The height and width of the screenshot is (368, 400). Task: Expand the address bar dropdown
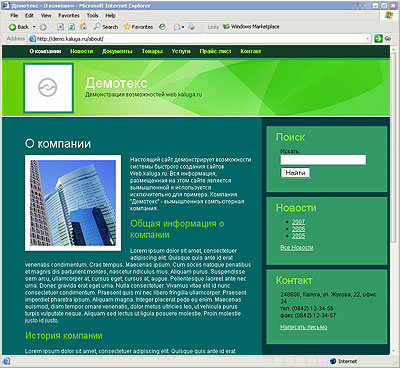click(x=368, y=39)
